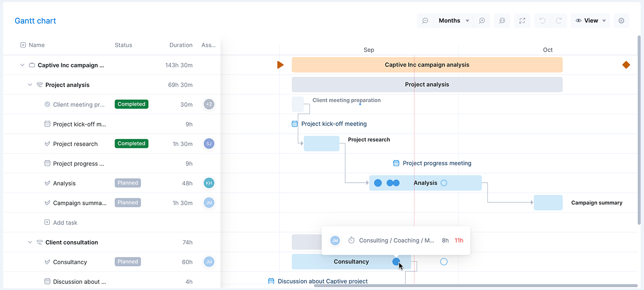644x290 pixels.
Task: Click the add column icon beside Name
Action: 23,45
